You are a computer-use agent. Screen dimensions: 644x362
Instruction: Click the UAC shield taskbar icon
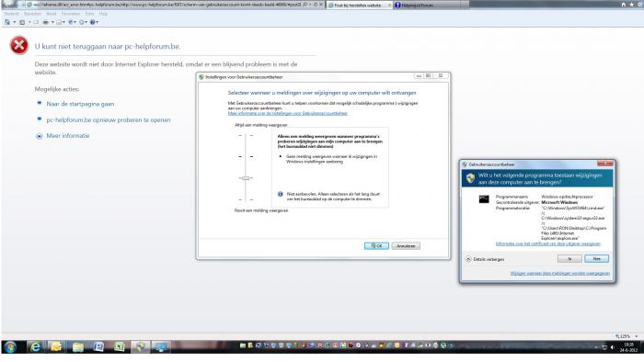pos(140,347)
